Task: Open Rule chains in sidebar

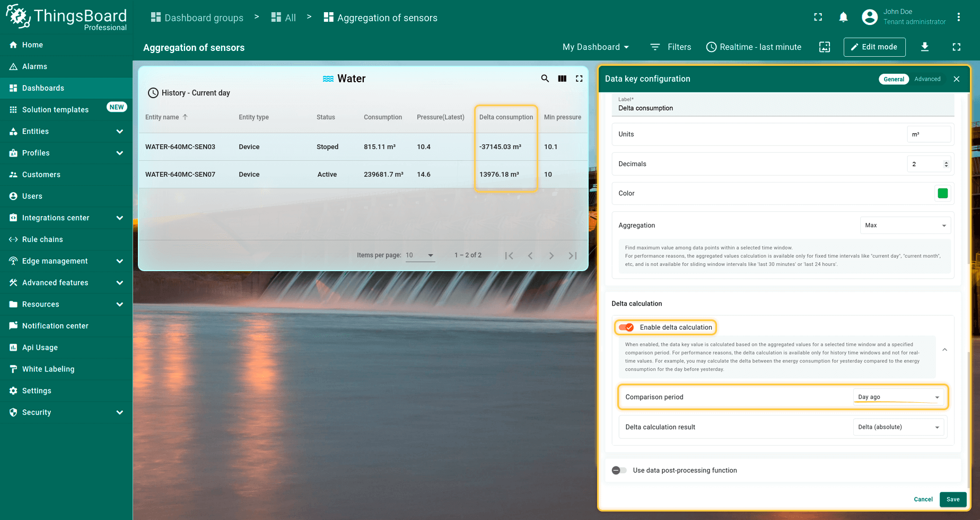Action: 42,239
